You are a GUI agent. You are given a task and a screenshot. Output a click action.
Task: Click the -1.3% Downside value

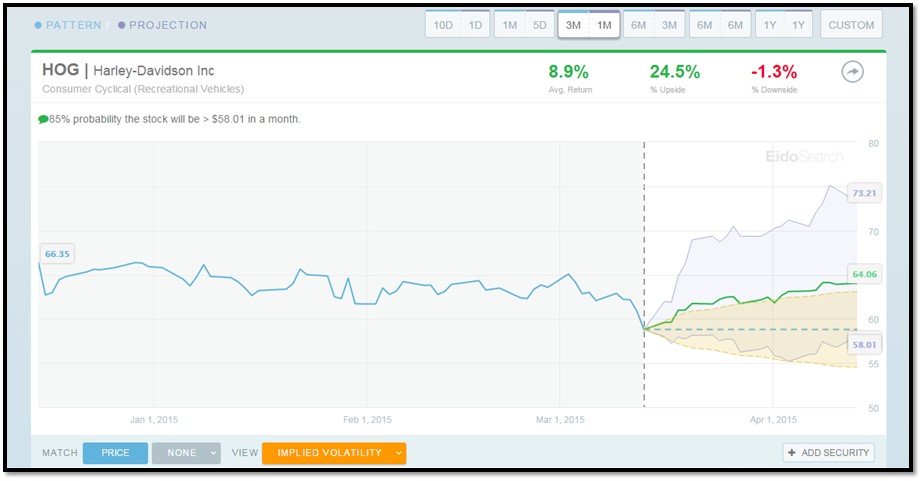774,72
